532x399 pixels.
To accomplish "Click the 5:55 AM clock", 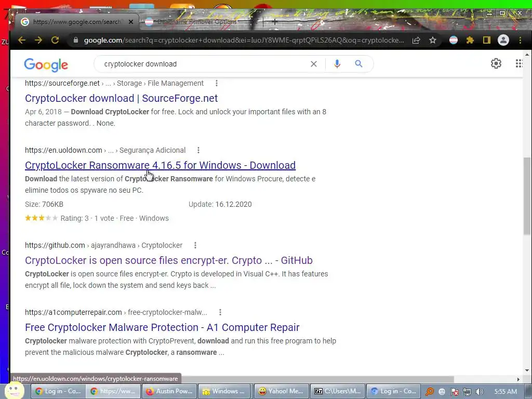I will pos(506,391).
